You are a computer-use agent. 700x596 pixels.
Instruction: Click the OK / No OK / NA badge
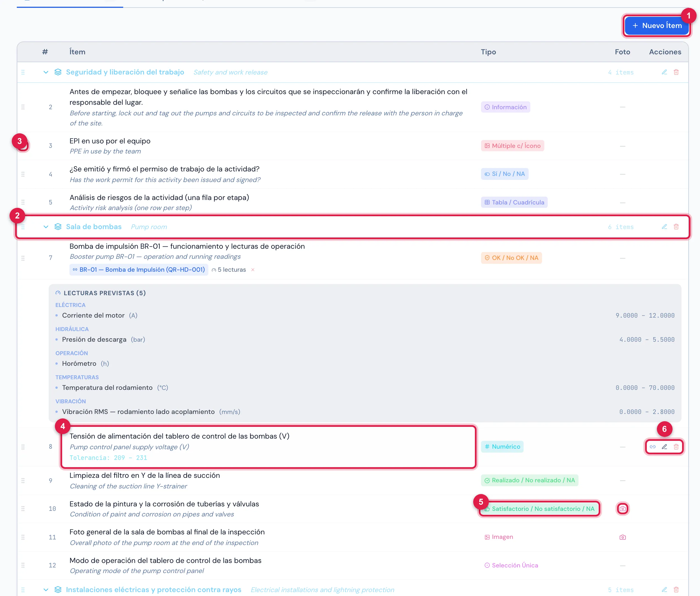[512, 258]
